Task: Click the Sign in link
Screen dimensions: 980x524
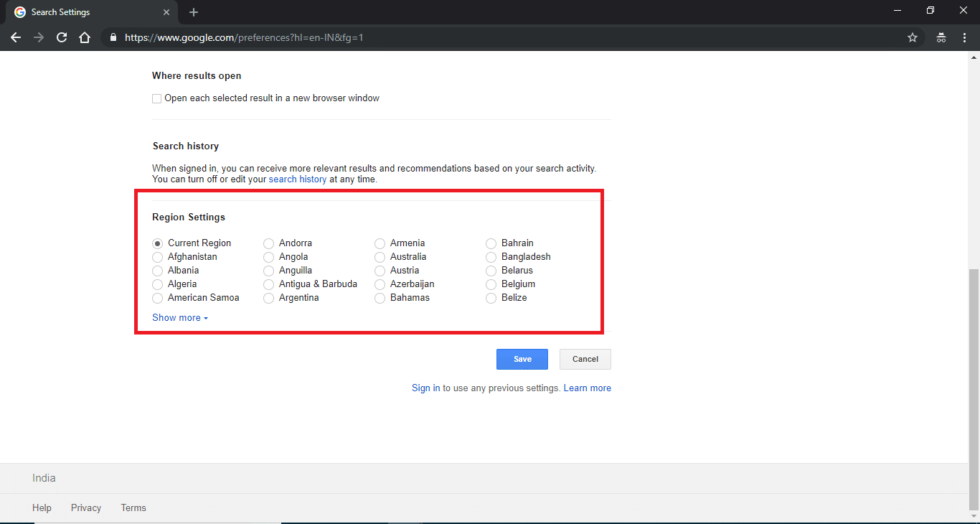Action: [x=425, y=388]
